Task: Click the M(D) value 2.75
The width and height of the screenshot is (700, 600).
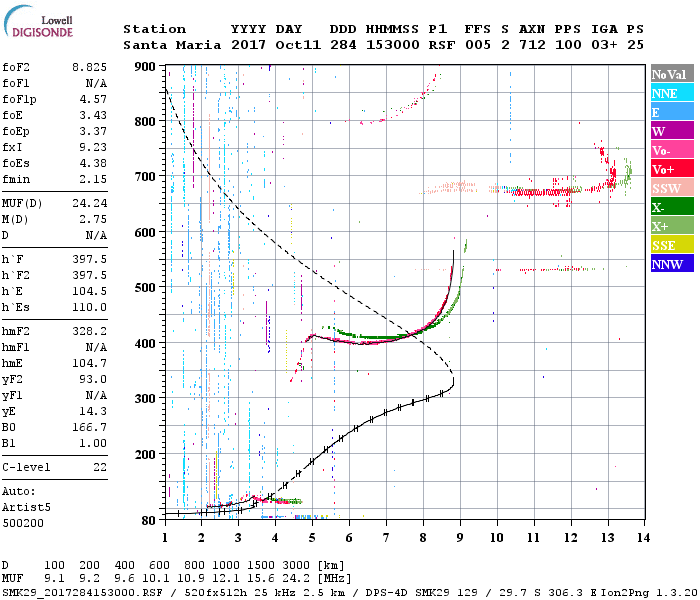Action: click(93, 219)
